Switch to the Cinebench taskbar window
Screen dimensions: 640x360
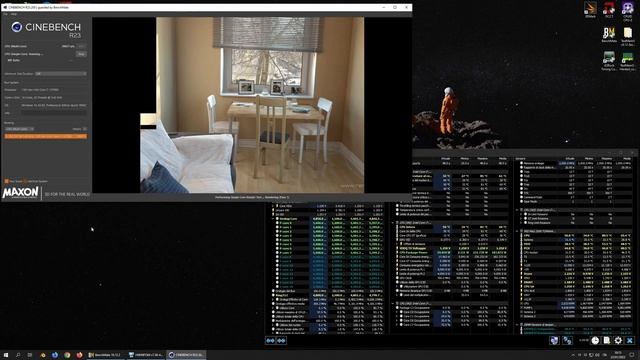(x=186, y=355)
